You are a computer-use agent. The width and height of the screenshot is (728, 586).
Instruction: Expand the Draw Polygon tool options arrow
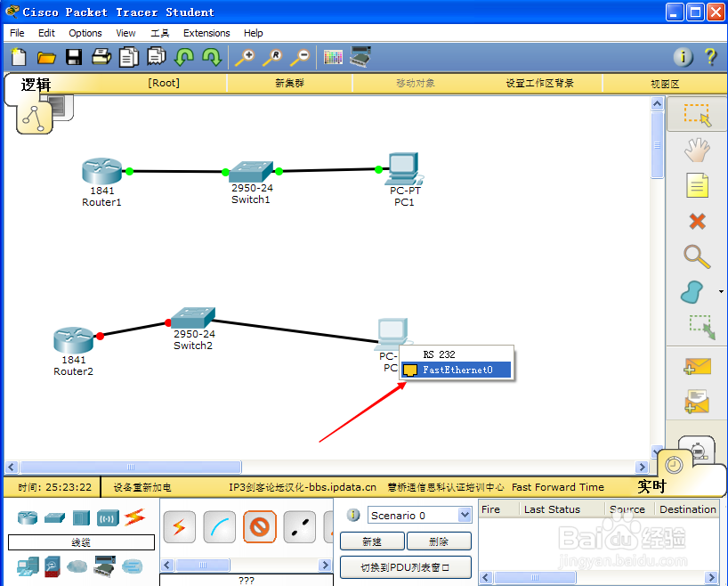(721, 292)
